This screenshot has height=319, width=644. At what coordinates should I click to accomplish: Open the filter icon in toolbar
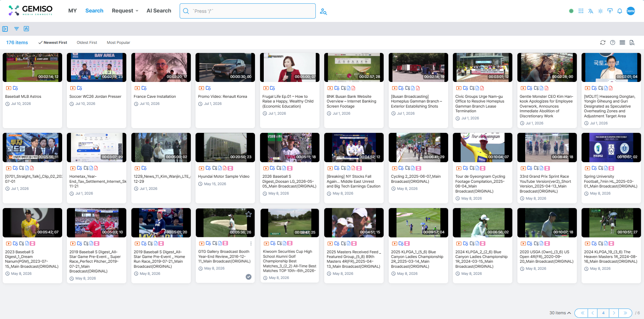[x=16, y=29]
